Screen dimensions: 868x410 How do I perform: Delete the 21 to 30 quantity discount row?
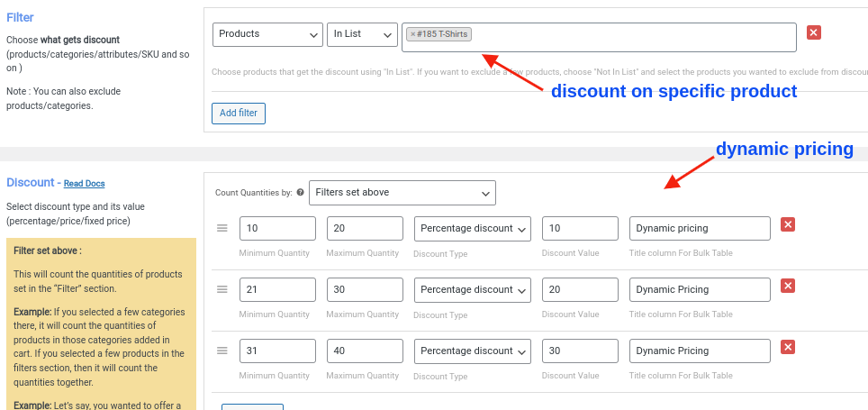[788, 287]
